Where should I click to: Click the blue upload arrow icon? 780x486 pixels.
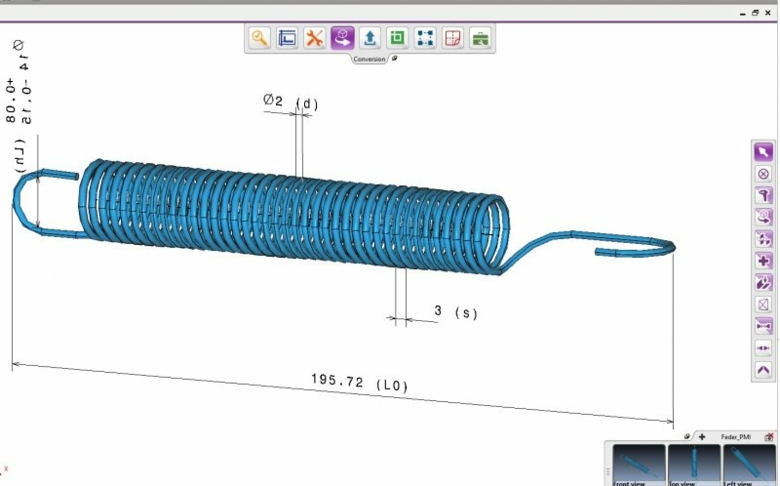click(370, 38)
